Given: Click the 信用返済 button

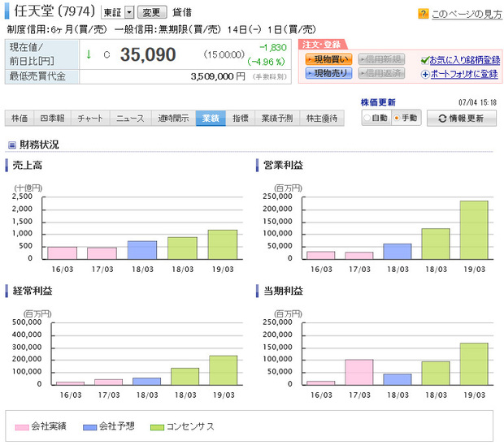Looking at the screenshot, I should click(x=381, y=73).
